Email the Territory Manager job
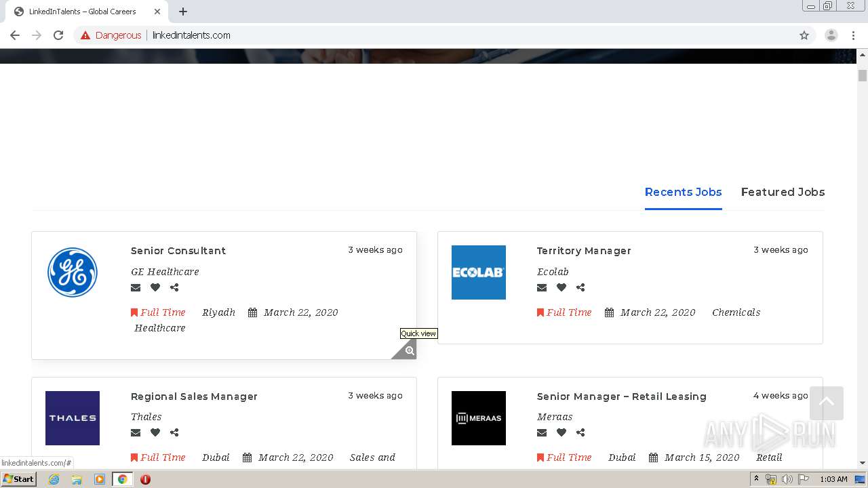This screenshot has height=488, width=868. click(x=542, y=287)
